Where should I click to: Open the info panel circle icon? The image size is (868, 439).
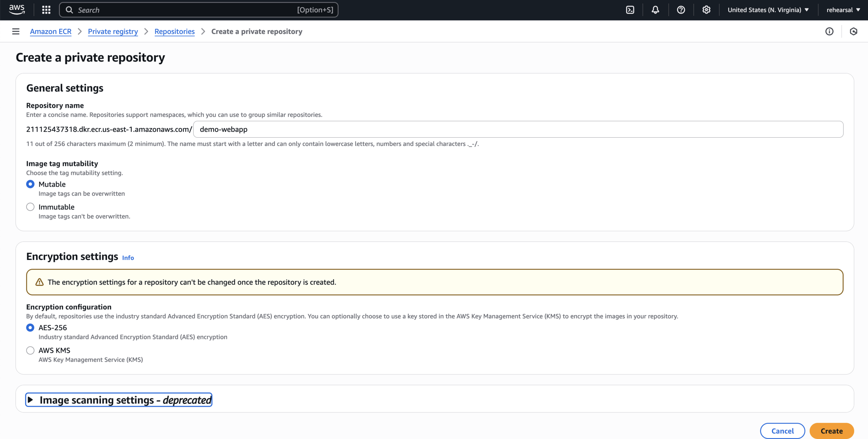click(x=829, y=32)
